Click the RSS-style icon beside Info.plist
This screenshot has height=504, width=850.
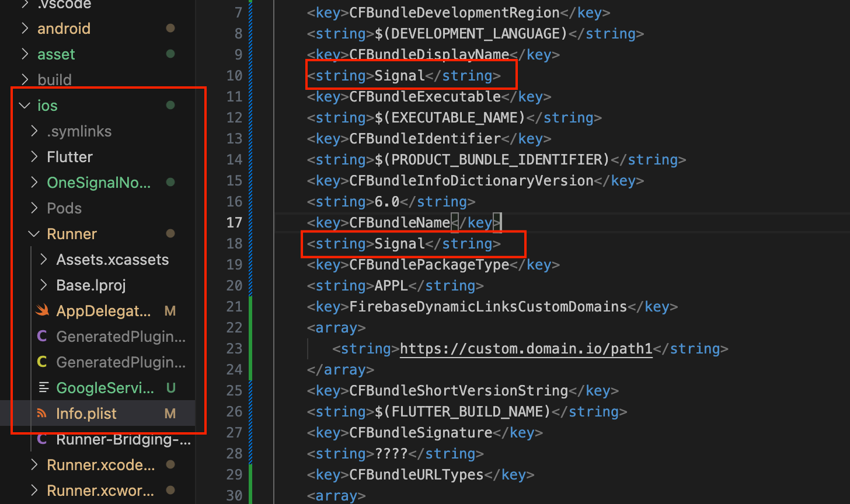(41, 414)
